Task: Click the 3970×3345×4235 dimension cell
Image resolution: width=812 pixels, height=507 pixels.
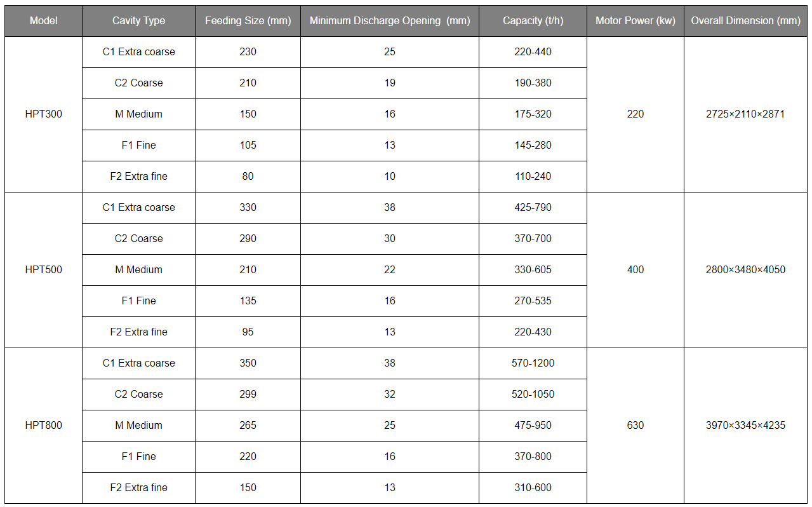Action: click(x=745, y=426)
